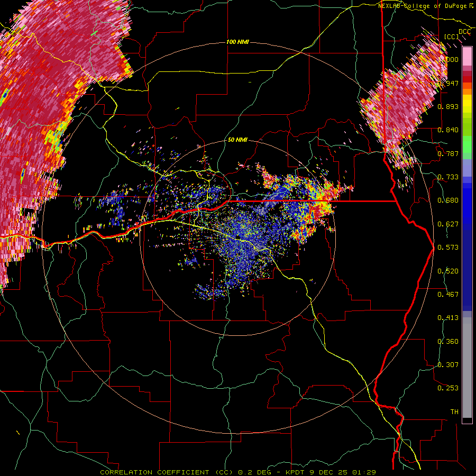Click the 50 NMI range ring label
The width and height of the screenshot is (476, 476).
click(x=237, y=140)
